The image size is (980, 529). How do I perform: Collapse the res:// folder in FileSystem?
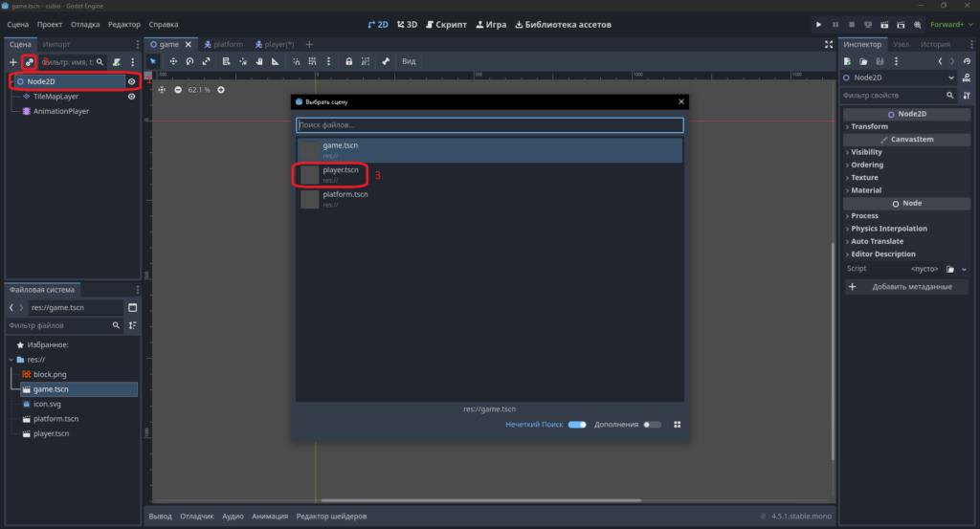[x=11, y=360]
